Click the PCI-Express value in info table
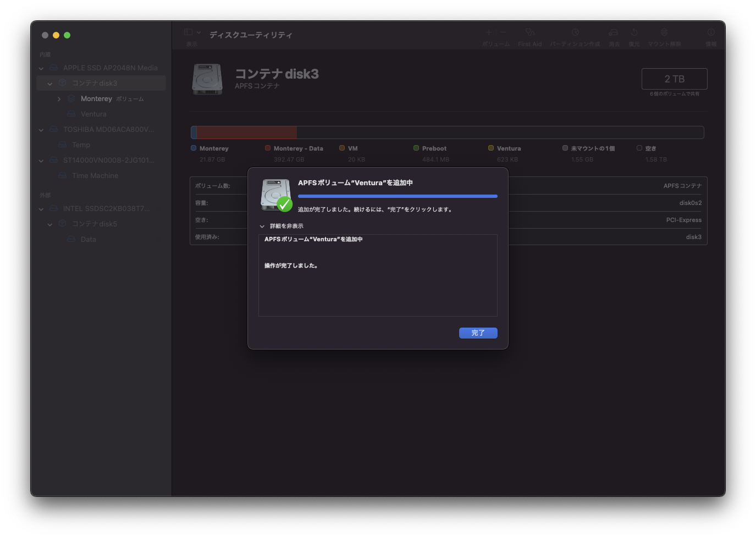756x537 pixels. [684, 220]
